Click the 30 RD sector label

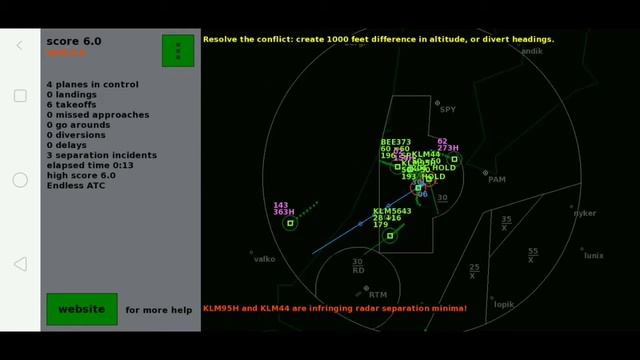(358, 266)
